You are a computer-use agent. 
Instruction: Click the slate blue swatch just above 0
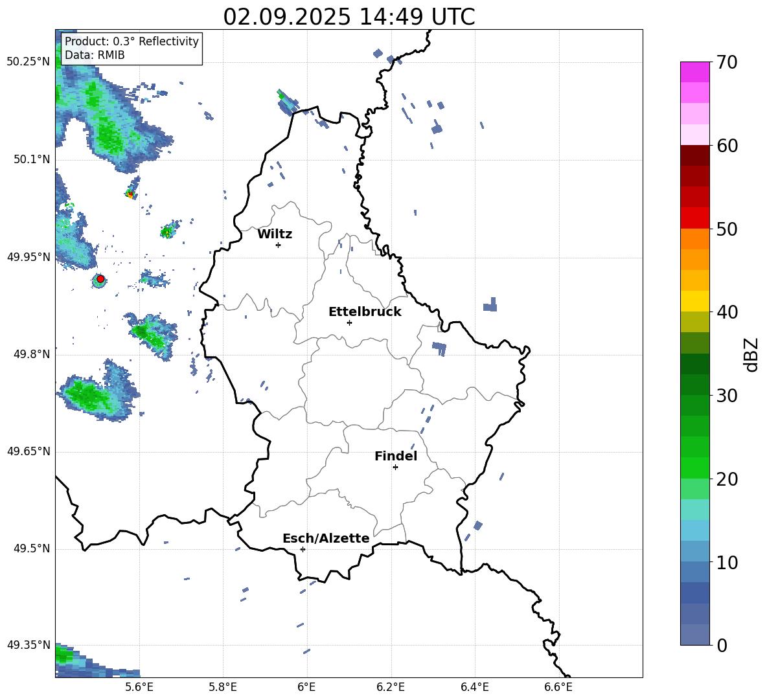point(694,635)
